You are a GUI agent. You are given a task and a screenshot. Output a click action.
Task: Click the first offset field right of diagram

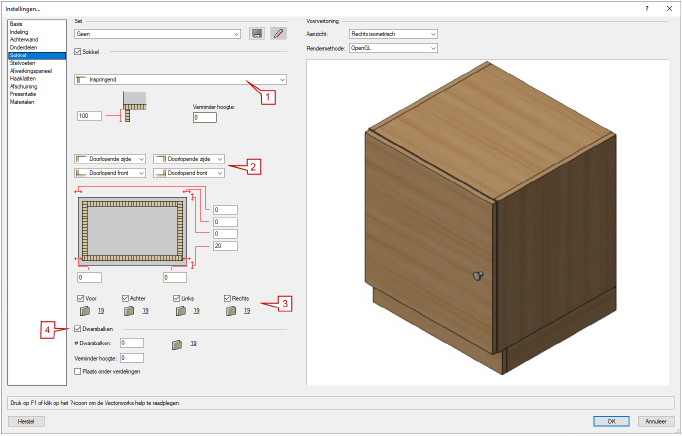225,210
